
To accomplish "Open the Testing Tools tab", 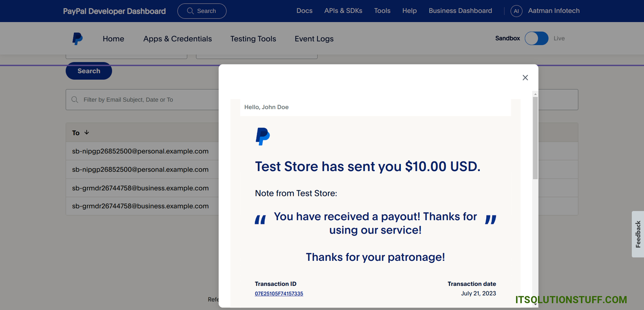I will (253, 39).
